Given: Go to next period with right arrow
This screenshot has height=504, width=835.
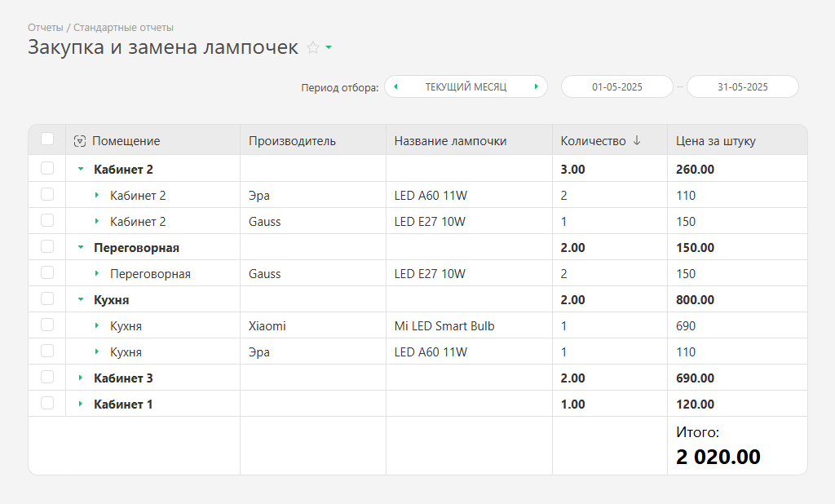Looking at the screenshot, I should 536,86.
